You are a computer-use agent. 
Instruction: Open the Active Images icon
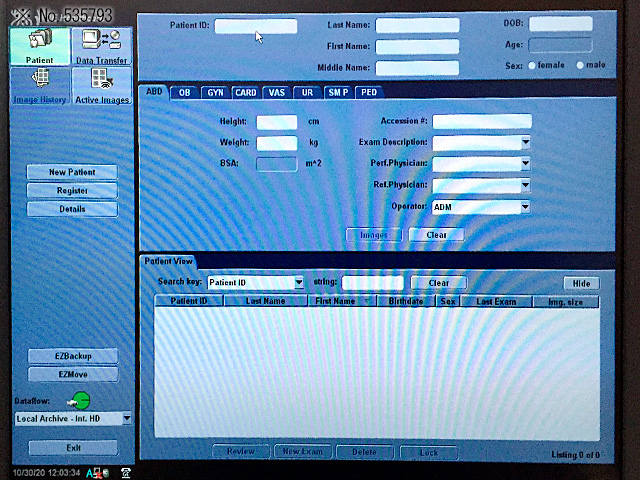(102, 86)
